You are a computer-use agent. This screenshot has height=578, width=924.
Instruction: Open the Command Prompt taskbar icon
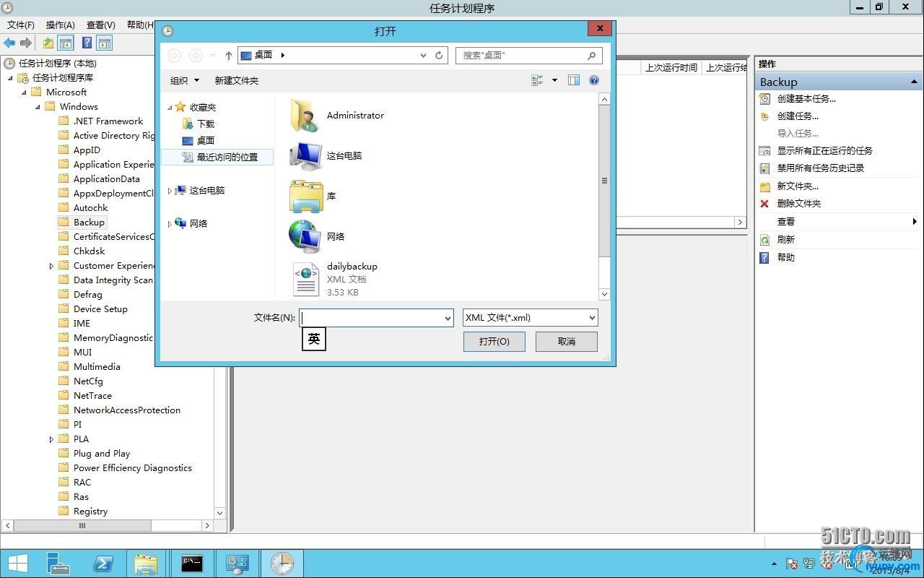[x=192, y=564]
